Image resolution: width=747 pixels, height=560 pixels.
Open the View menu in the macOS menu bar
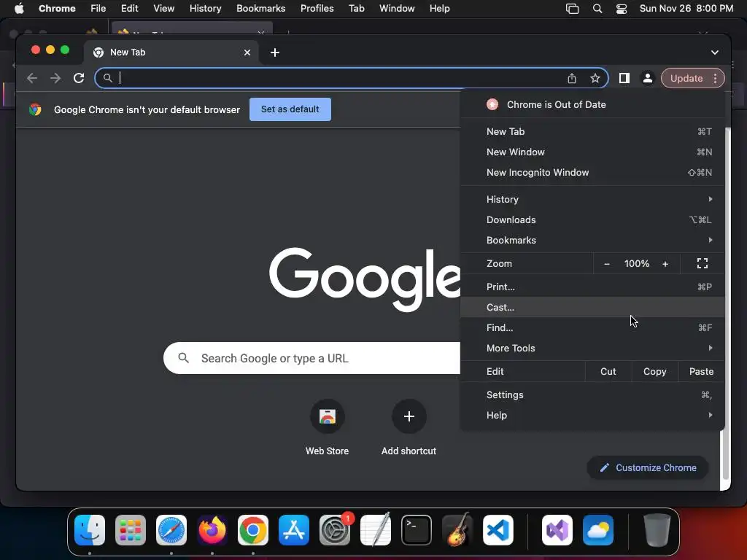coord(164,9)
